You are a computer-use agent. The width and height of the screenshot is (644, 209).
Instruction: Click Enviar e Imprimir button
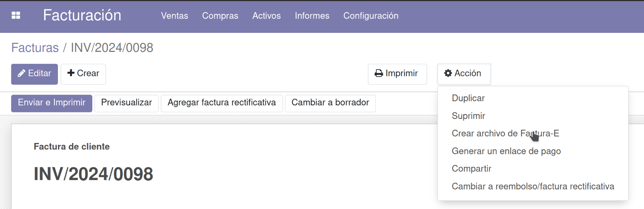click(x=52, y=103)
